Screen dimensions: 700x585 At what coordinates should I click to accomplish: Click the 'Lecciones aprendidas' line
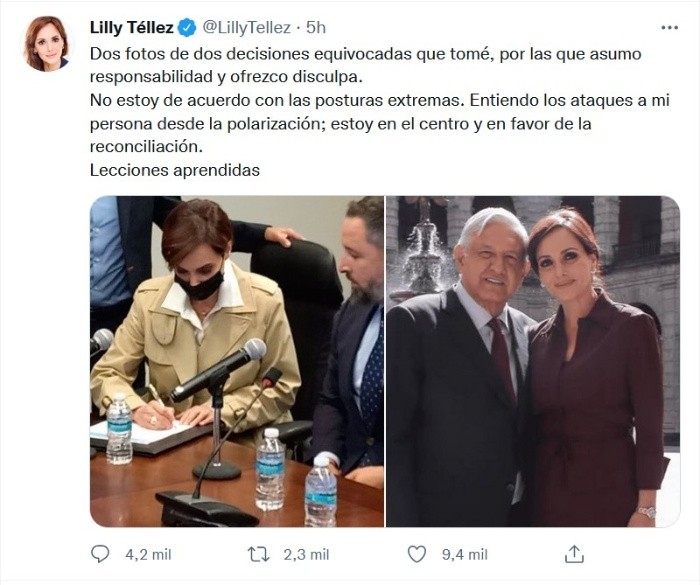coord(174,170)
